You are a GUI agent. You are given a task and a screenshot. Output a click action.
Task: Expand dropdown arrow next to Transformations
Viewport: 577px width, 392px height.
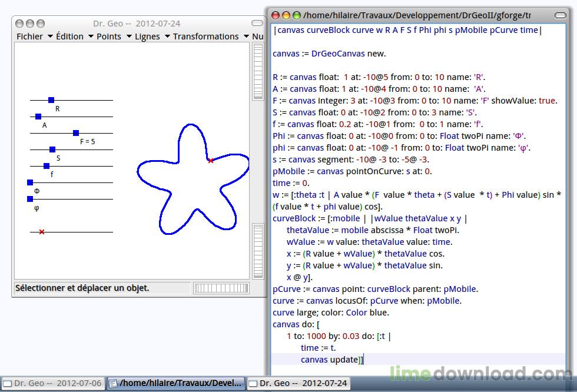[246, 36]
